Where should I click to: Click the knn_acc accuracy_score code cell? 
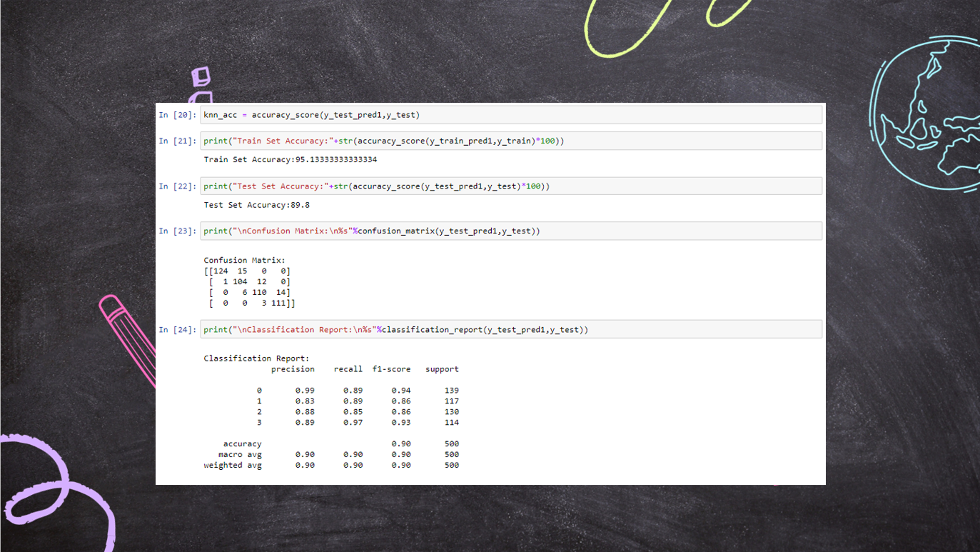[511, 115]
